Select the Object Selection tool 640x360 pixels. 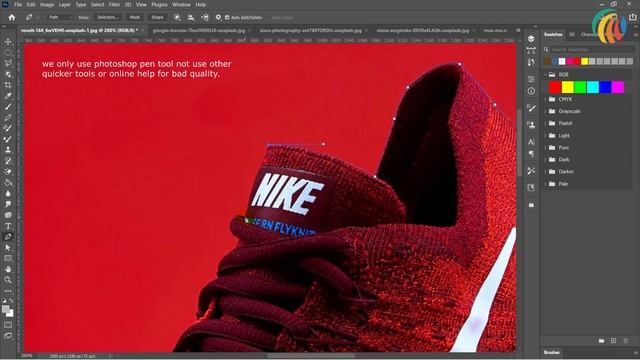point(8,74)
